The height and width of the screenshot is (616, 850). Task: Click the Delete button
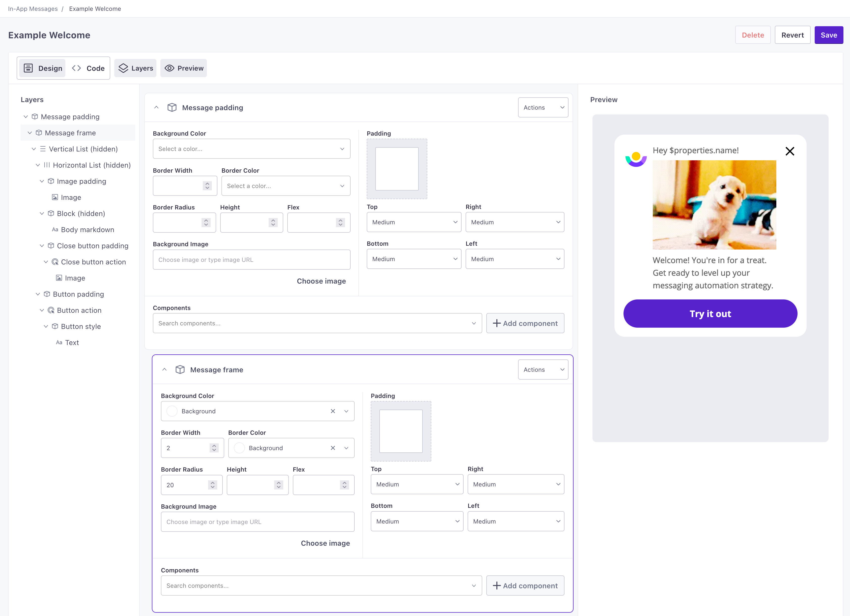point(753,35)
